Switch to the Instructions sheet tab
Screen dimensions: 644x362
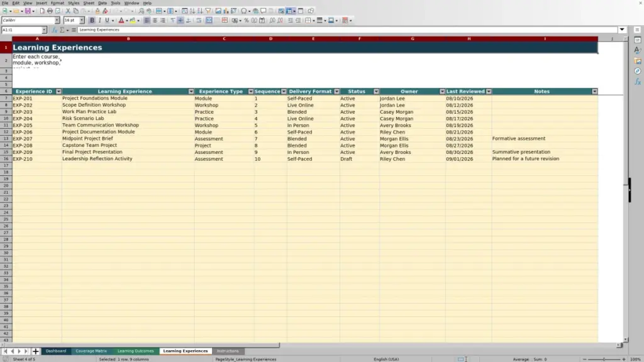tap(228, 351)
